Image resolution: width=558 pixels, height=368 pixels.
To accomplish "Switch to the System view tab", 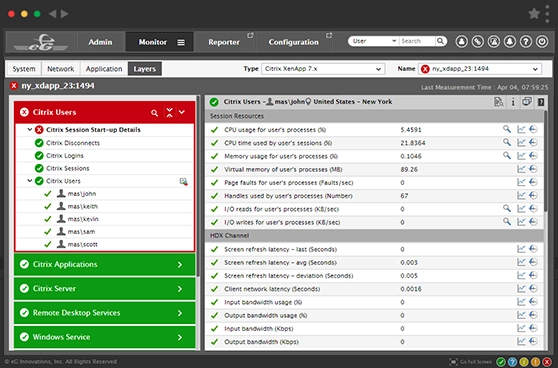I will (24, 69).
